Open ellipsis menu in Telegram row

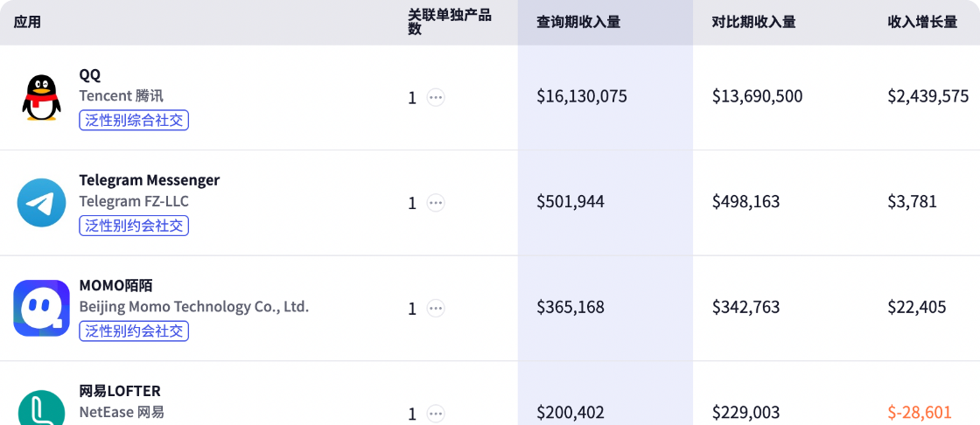pos(435,203)
